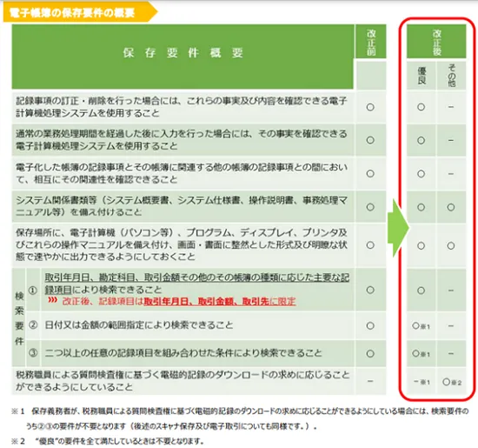Click the 改正後 column header
Image resolution: width=478 pixels, height=448 pixels.
click(x=436, y=42)
